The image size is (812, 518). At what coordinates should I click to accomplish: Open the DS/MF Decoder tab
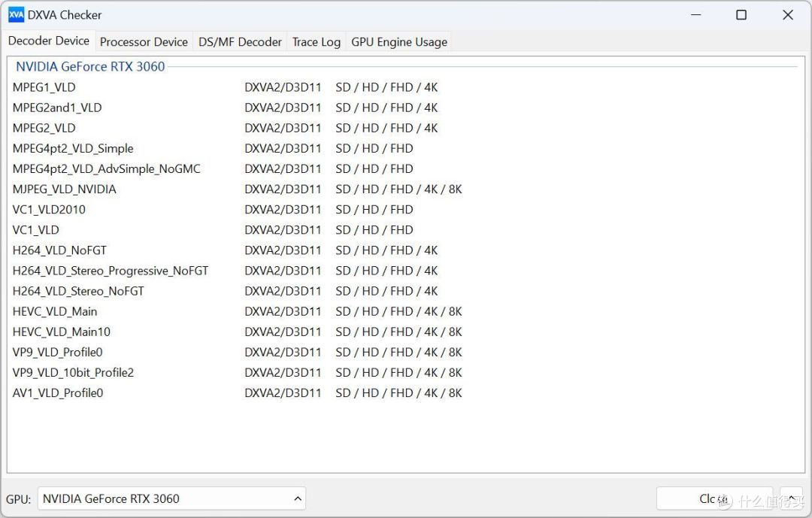pyautogui.click(x=240, y=42)
